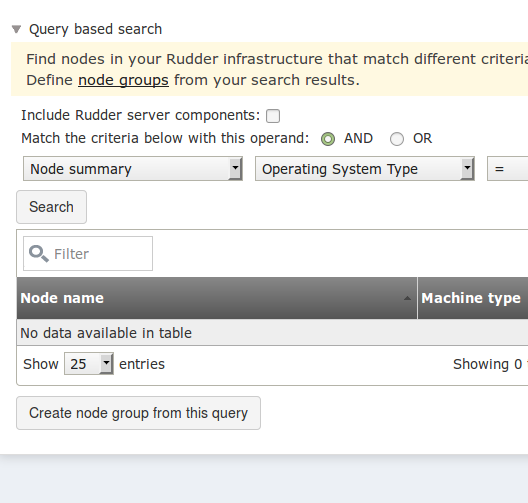This screenshot has width=528, height=503.
Task: Click the magnifying glass filter icon
Action: point(39,254)
